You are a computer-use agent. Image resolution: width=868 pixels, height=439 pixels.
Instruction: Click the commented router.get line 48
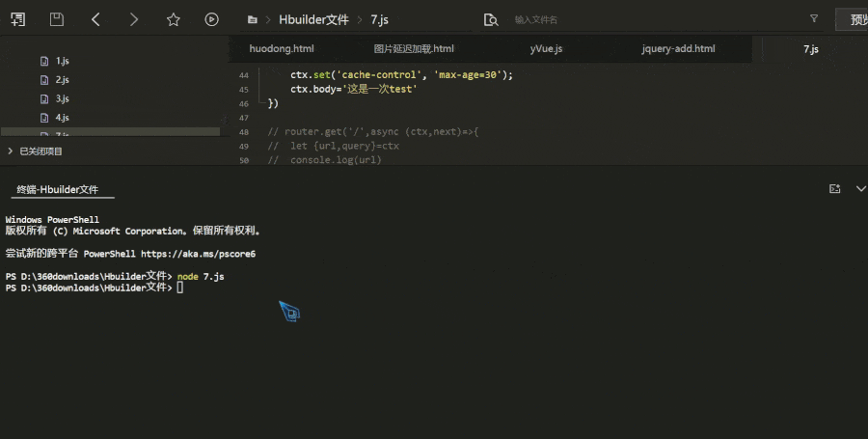373,132
